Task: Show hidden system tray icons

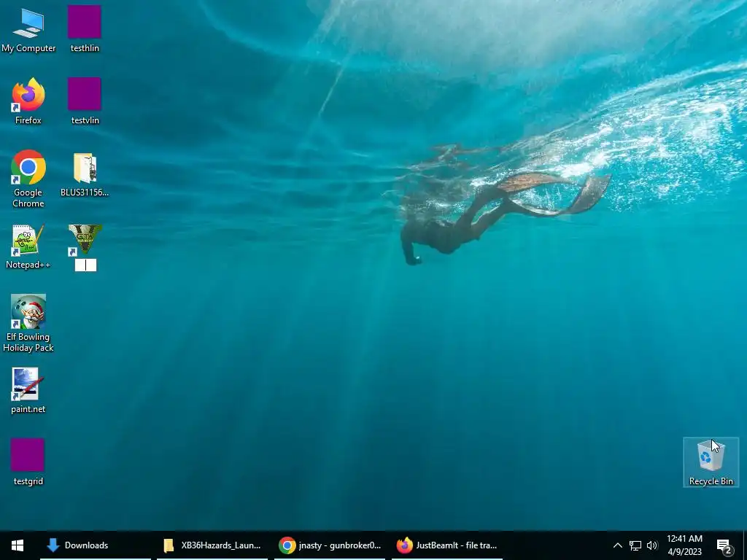Action: tap(617, 545)
